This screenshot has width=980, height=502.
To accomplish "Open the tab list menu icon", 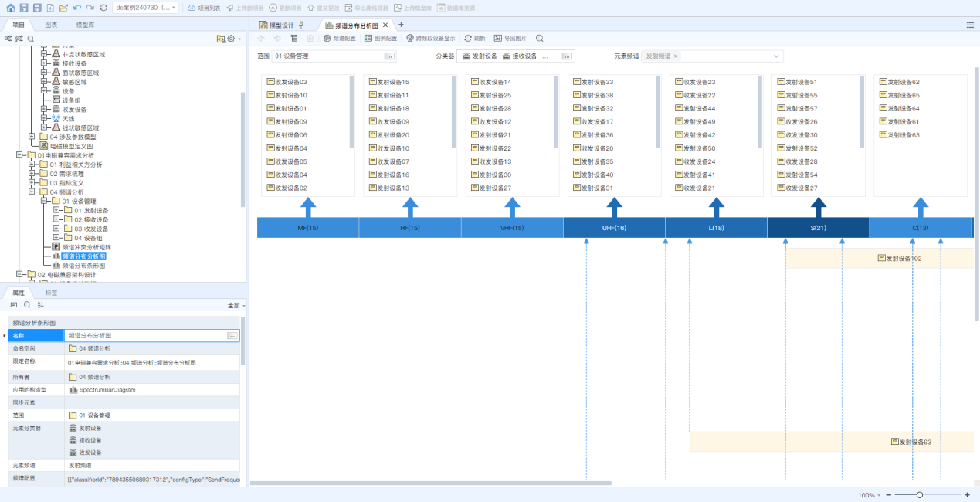I will click(x=970, y=25).
